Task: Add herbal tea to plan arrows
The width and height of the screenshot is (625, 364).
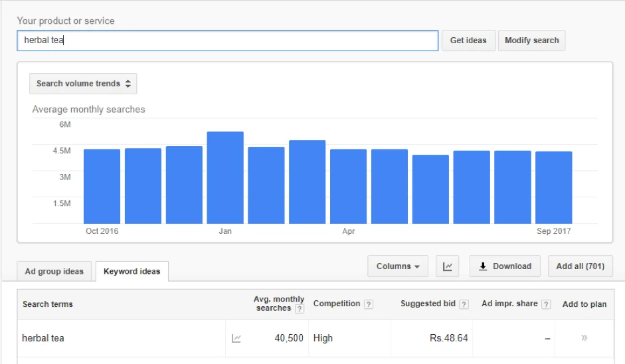Action: pyautogui.click(x=584, y=338)
